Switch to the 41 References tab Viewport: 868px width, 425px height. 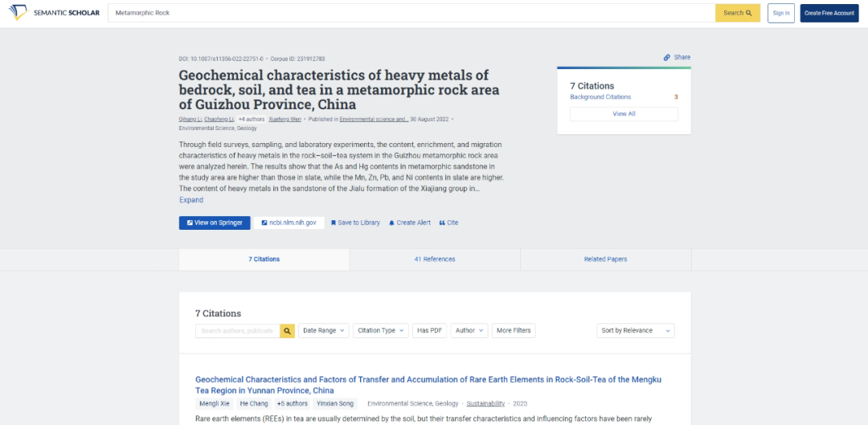434,259
